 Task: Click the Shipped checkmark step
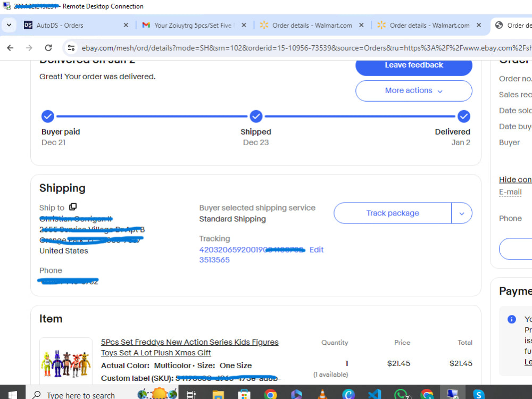(x=256, y=117)
